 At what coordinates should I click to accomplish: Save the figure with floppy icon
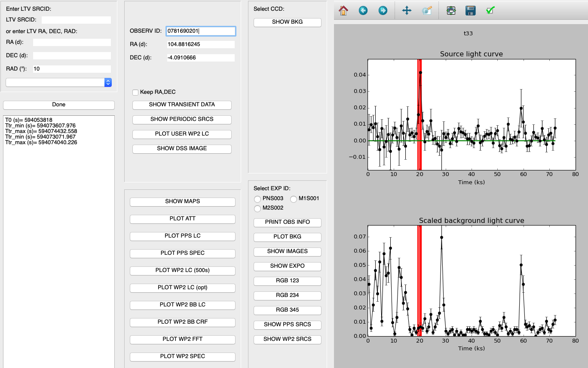click(470, 10)
